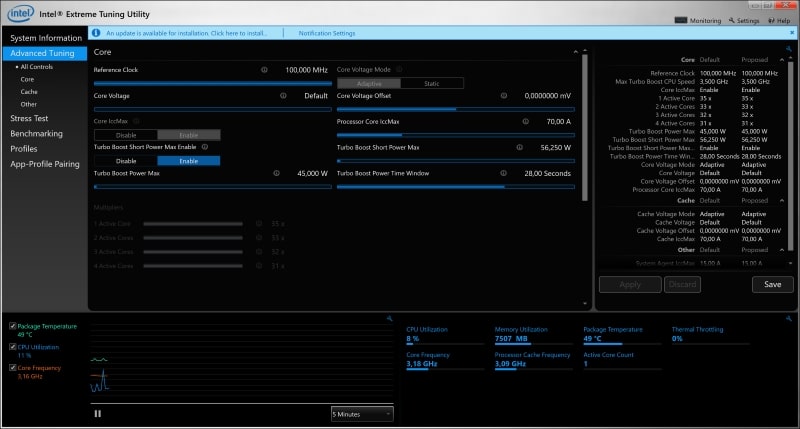Toggle Core Frequency checkbox
Screen dimensions: 800x429
click(x=13, y=367)
